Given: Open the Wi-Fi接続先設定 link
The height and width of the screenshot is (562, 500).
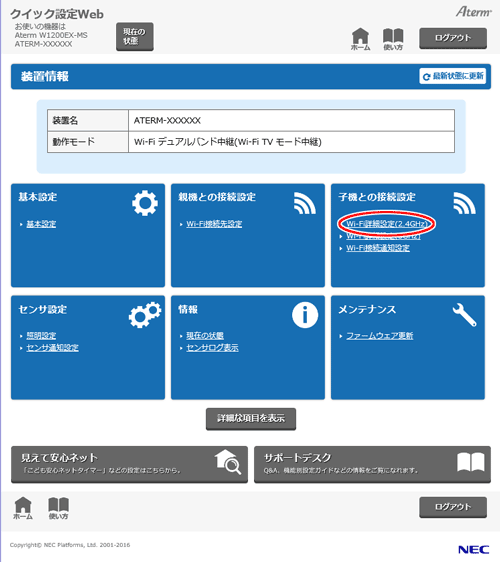Looking at the screenshot, I should point(214,224).
